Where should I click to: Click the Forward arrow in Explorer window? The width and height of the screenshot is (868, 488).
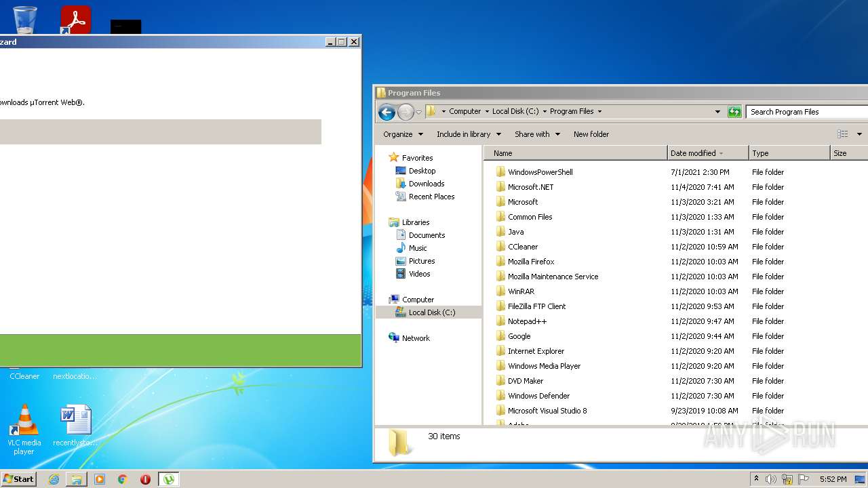coord(406,112)
